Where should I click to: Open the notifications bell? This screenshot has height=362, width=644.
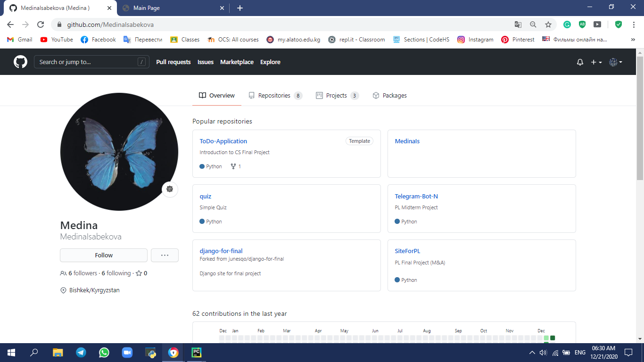coord(580,62)
